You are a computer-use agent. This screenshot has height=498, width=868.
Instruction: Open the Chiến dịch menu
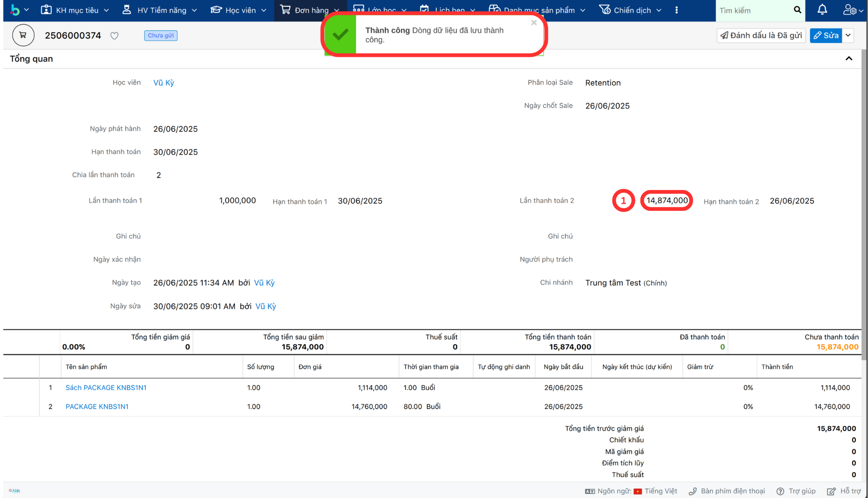630,10
